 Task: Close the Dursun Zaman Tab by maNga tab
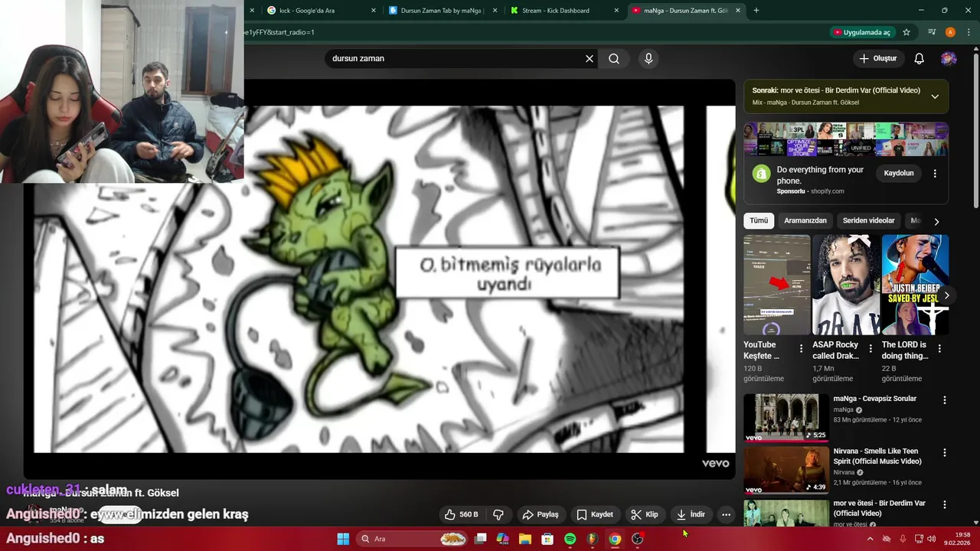click(x=495, y=11)
